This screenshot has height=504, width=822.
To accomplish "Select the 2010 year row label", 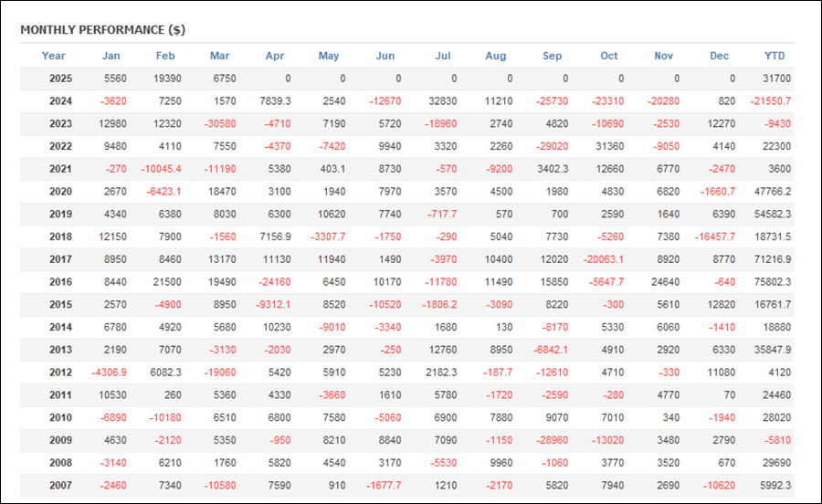I will tap(61, 417).
